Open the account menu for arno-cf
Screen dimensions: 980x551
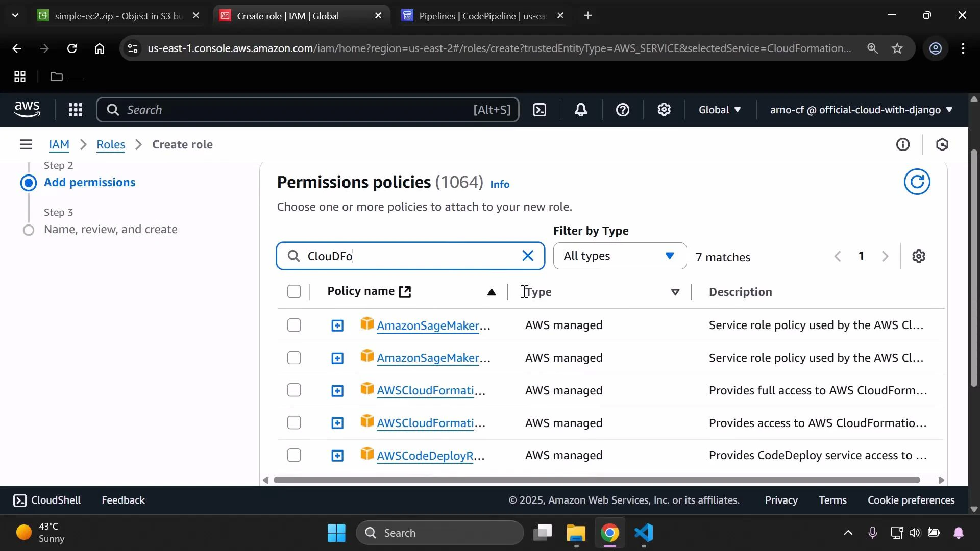tap(860, 109)
